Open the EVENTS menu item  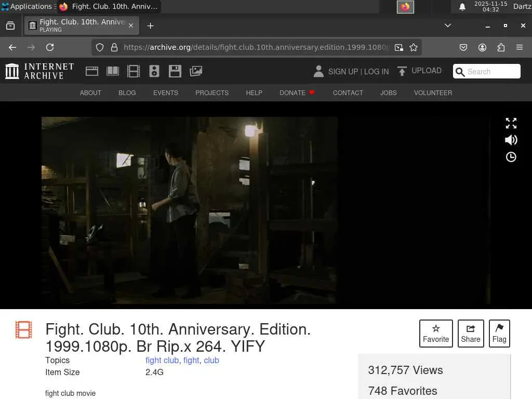coord(166,93)
